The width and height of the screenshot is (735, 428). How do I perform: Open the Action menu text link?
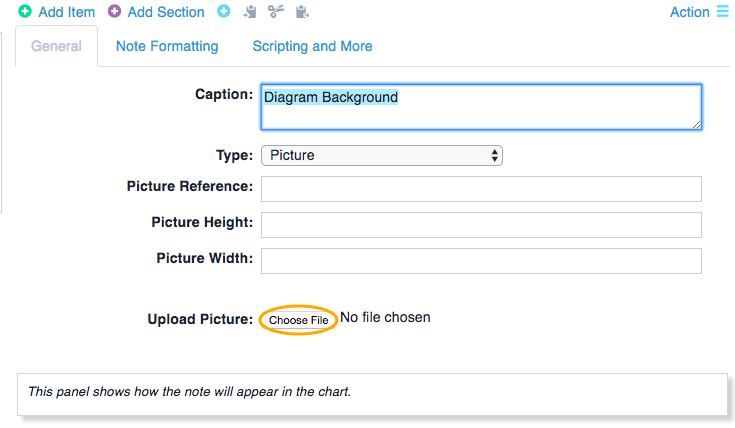point(689,12)
